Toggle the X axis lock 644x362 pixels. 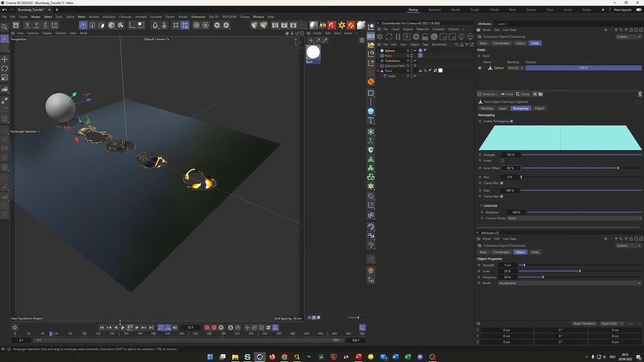pyautogui.click(x=27, y=25)
